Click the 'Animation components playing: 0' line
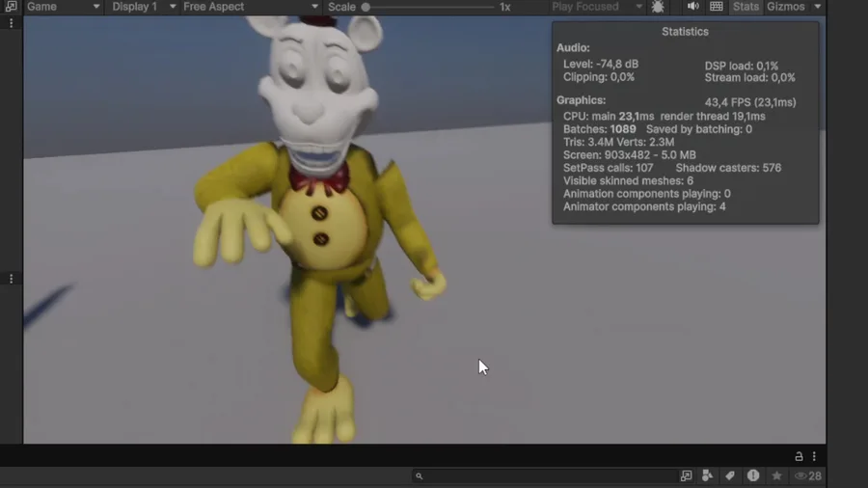This screenshot has height=488, width=868. (646, 194)
